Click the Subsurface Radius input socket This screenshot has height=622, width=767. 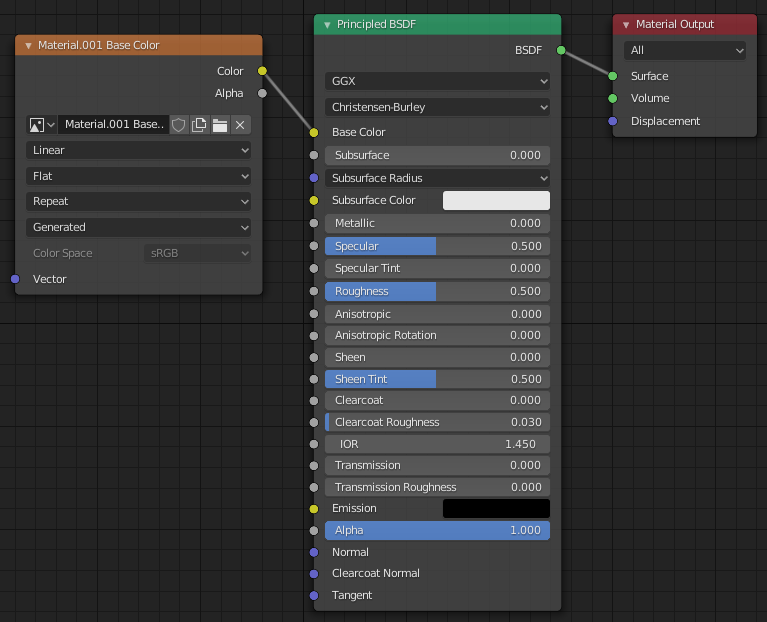tap(314, 178)
